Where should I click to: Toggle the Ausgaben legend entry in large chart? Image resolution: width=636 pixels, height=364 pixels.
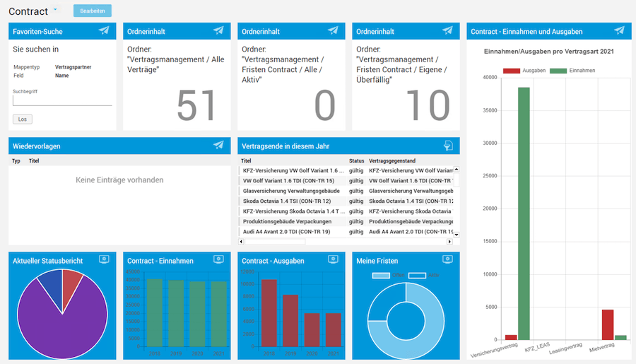click(524, 71)
